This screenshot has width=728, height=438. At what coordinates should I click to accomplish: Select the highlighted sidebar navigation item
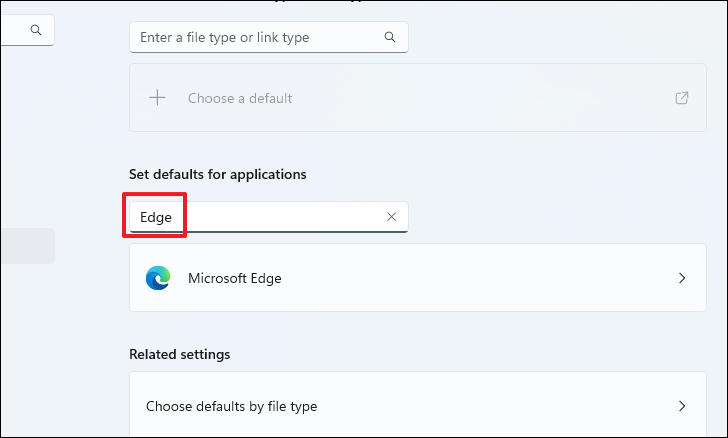pyautogui.click(x=27, y=246)
